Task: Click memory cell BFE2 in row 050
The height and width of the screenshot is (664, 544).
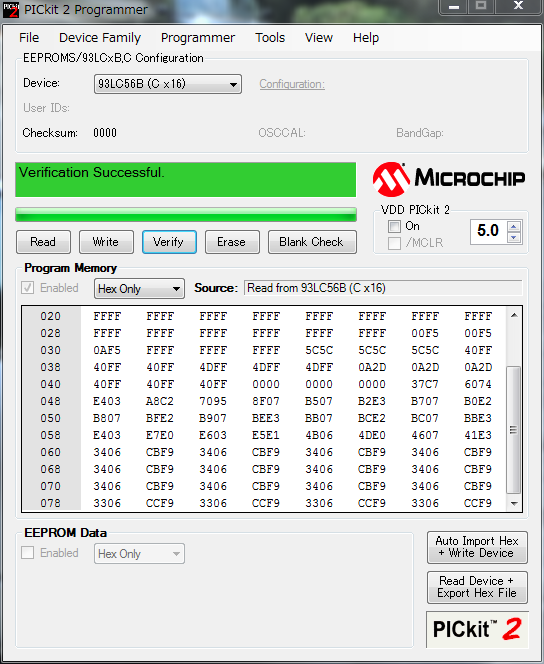Action: click(x=160, y=418)
